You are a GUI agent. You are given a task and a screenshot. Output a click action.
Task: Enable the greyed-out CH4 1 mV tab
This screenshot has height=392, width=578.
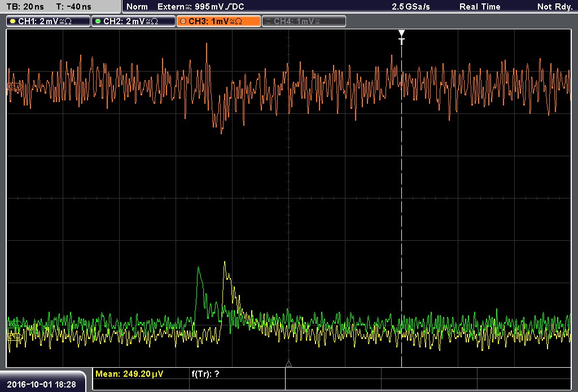click(304, 21)
